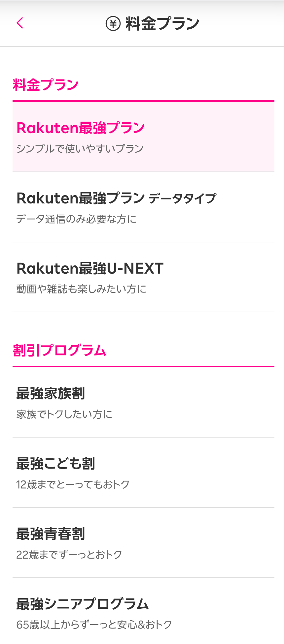Screen dimensions: 284x644
Task: Select the 割引プログラム section heading
Action: [59, 350]
